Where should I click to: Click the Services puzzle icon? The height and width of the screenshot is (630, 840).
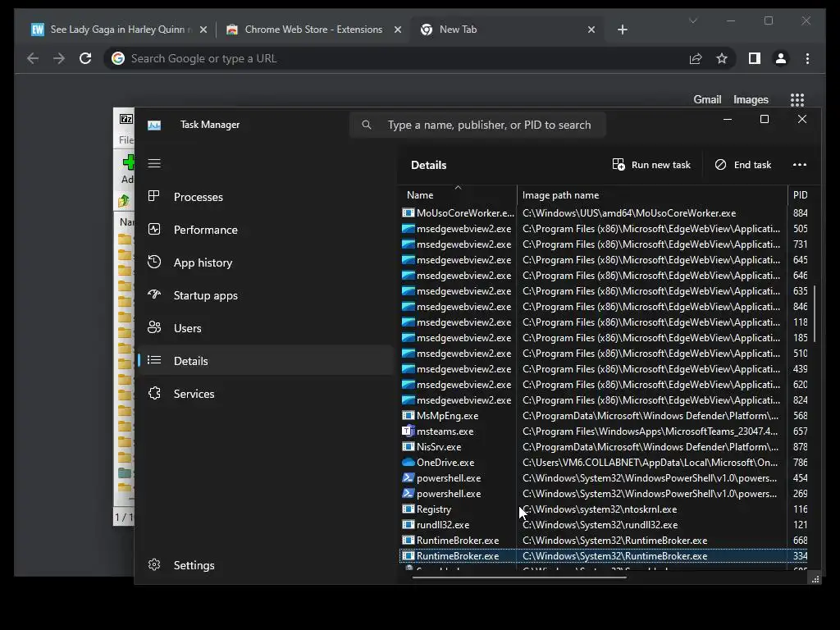click(x=154, y=393)
